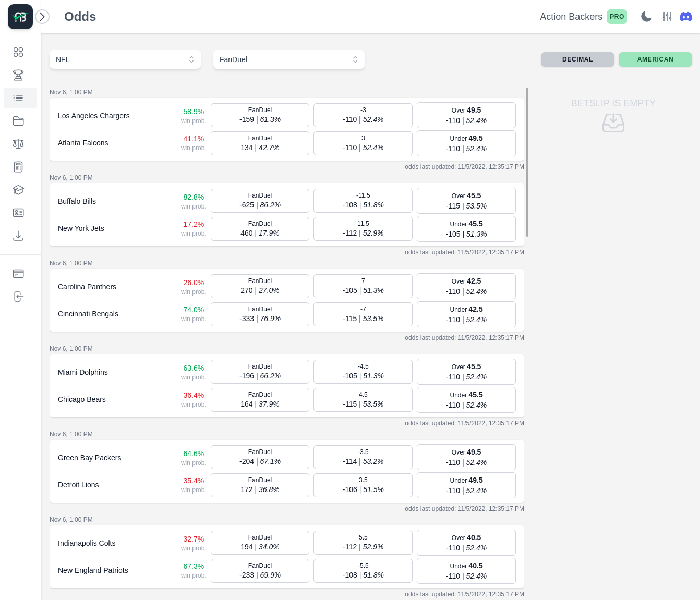The height and width of the screenshot is (600, 700).
Task: Click the New England Patriots team name
Action: 93,570
